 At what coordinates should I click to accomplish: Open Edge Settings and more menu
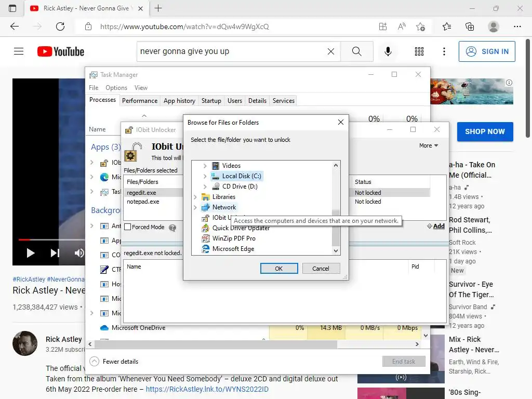(517, 26)
